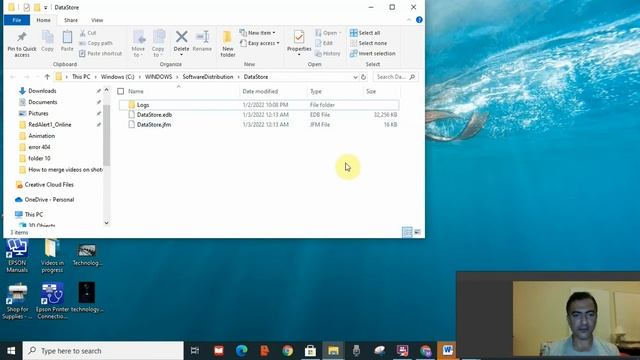Open the Easy access dropdown

click(x=260, y=43)
